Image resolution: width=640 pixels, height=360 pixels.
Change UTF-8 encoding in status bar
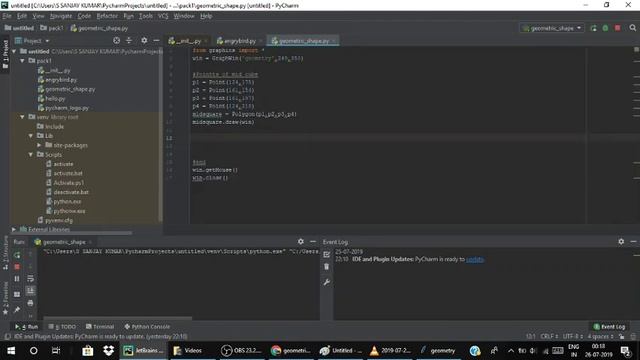[573, 337]
